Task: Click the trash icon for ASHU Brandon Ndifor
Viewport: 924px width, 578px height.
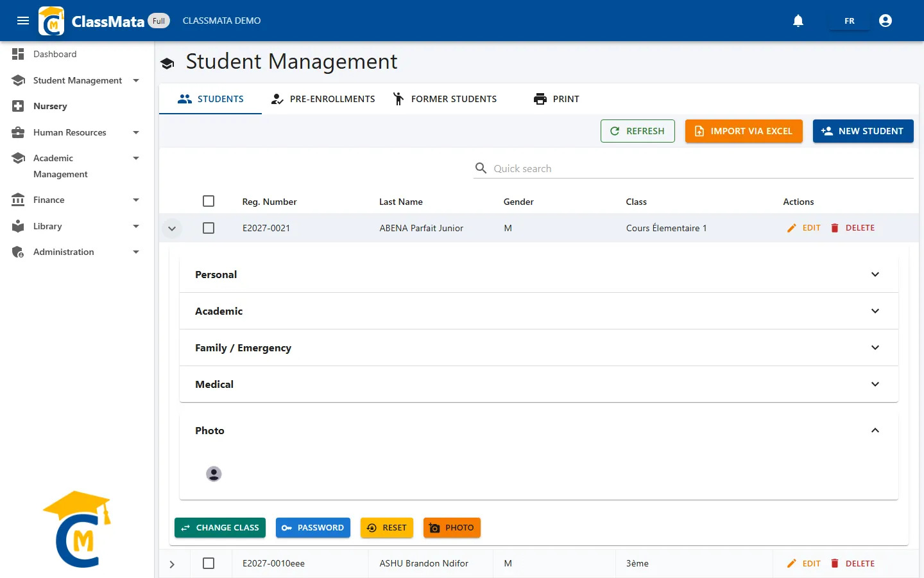Action: point(835,563)
